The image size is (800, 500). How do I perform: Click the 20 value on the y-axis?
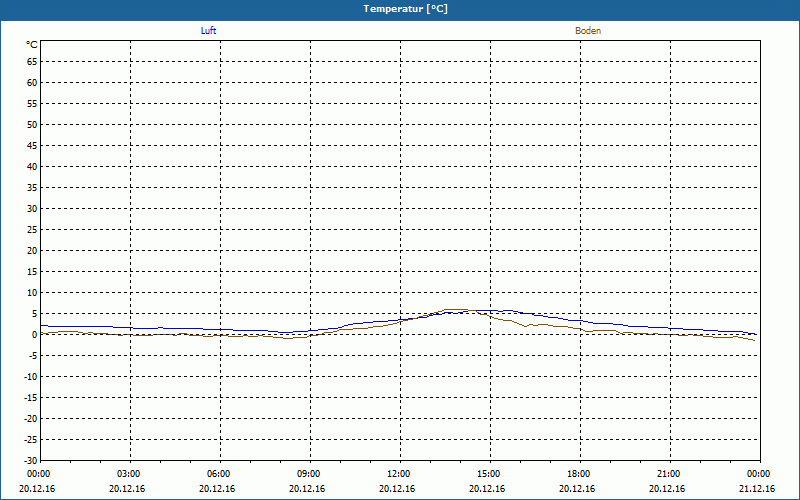32,251
